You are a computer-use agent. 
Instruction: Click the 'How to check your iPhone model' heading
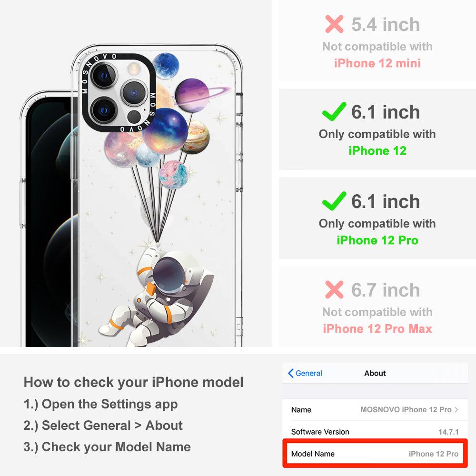tap(134, 382)
